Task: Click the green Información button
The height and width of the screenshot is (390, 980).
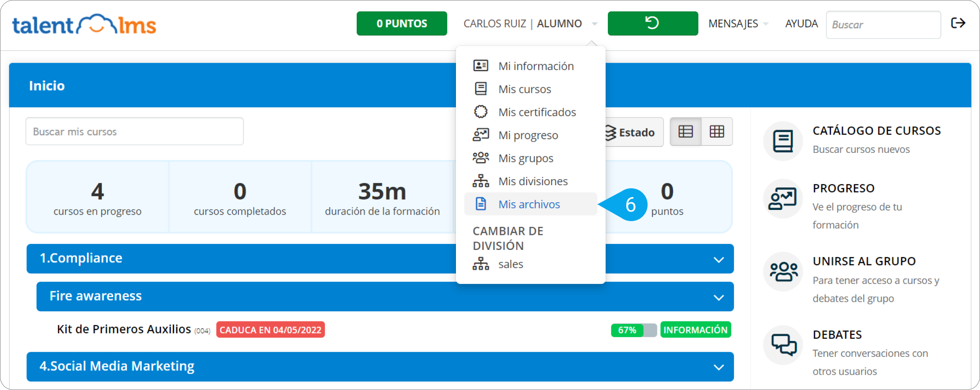Action: pos(695,330)
